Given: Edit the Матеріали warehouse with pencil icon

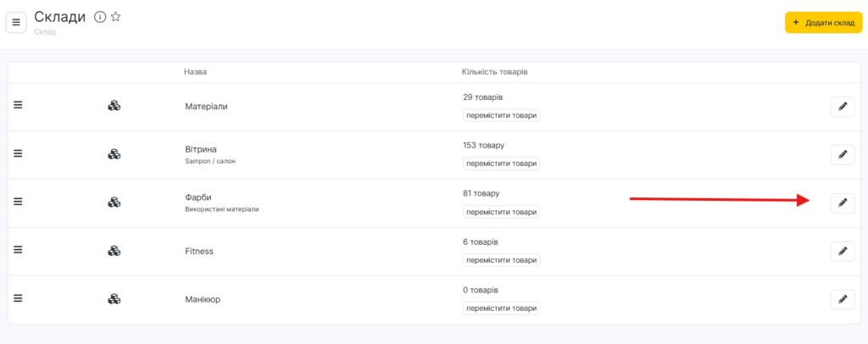Looking at the screenshot, I should point(842,107).
